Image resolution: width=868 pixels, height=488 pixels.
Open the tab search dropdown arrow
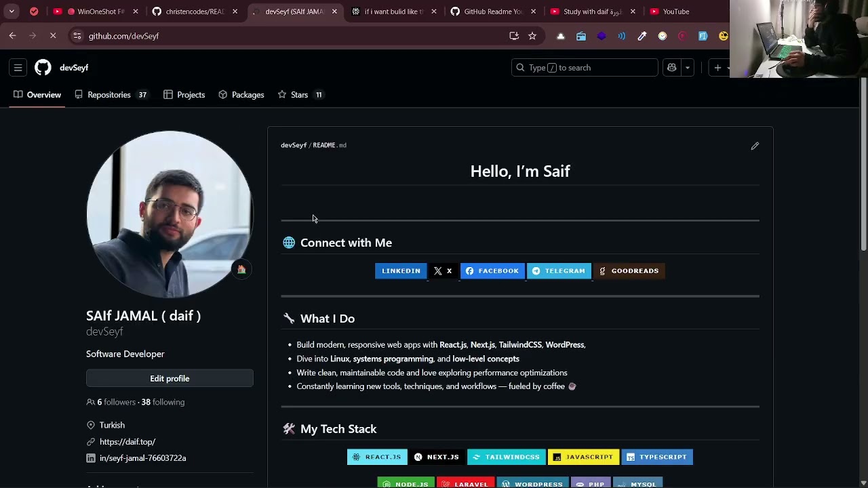[12, 12]
